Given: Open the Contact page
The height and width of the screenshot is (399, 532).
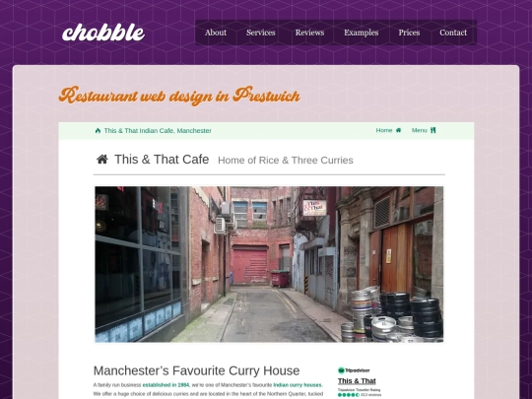Looking at the screenshot, I should click(453, 33).
